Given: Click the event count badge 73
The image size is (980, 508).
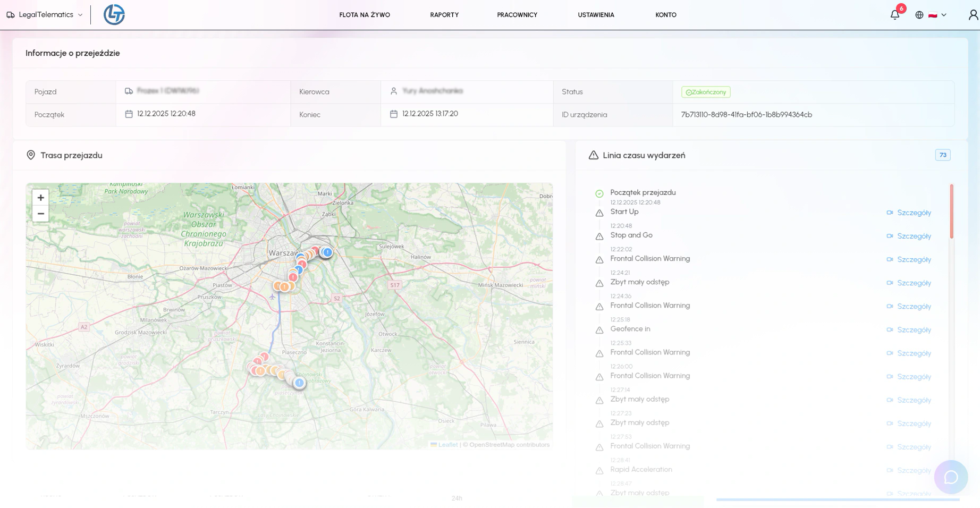Looking at the screenshot, I should pyautogui.click(x=942, y=155).
